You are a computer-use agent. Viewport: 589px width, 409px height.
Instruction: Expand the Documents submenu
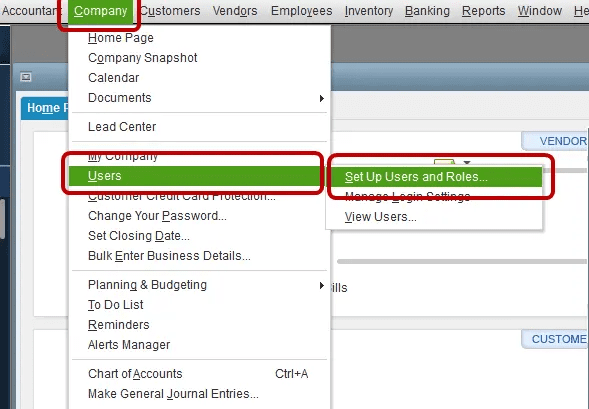click(x=199, y=98)
